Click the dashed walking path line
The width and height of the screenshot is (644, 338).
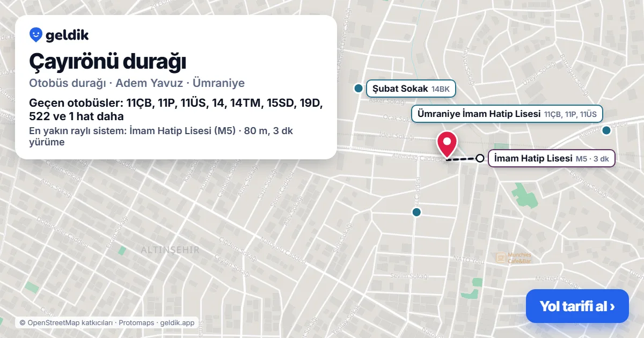coord(461,159)
